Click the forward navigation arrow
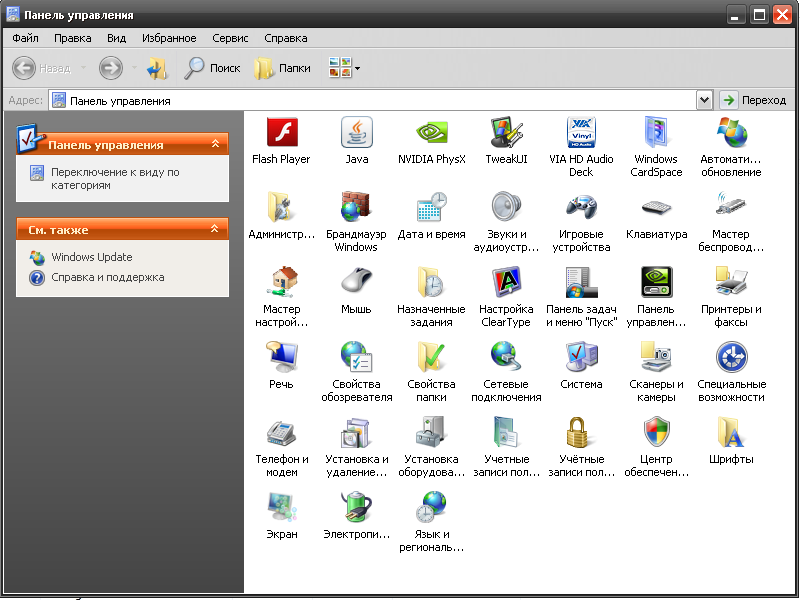This screenshot has width=800, height=600. point(111,68)
